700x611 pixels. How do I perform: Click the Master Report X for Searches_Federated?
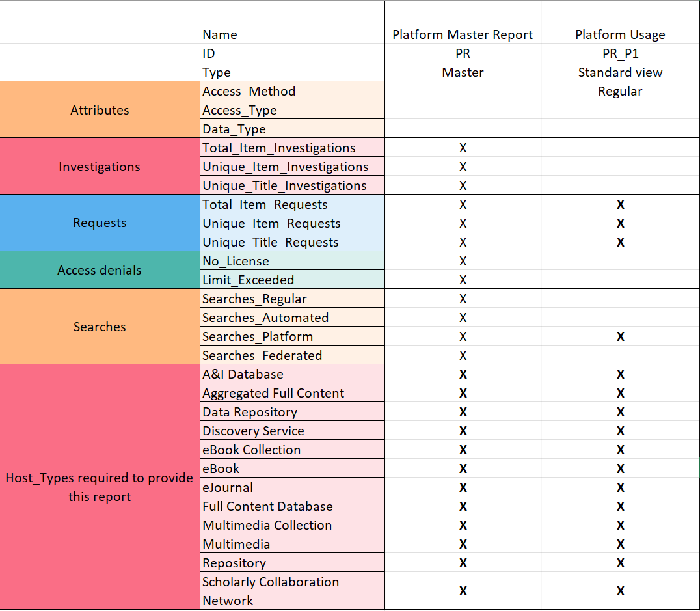[463, 355]
